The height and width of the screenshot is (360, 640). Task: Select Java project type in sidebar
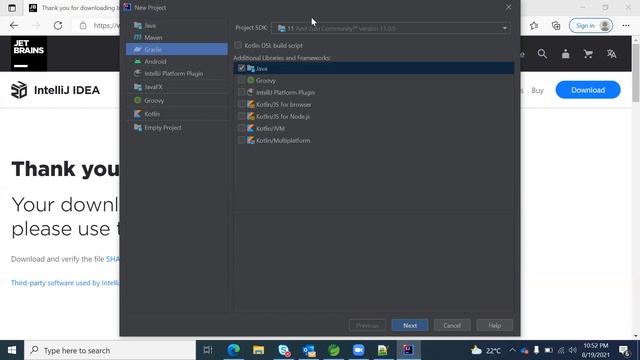[176, 25]
